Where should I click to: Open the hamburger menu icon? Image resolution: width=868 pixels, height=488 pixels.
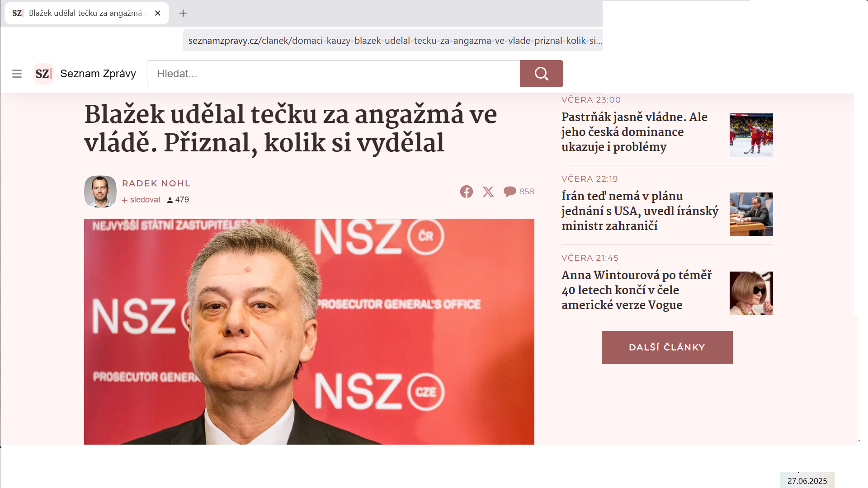tap(17, 74)
